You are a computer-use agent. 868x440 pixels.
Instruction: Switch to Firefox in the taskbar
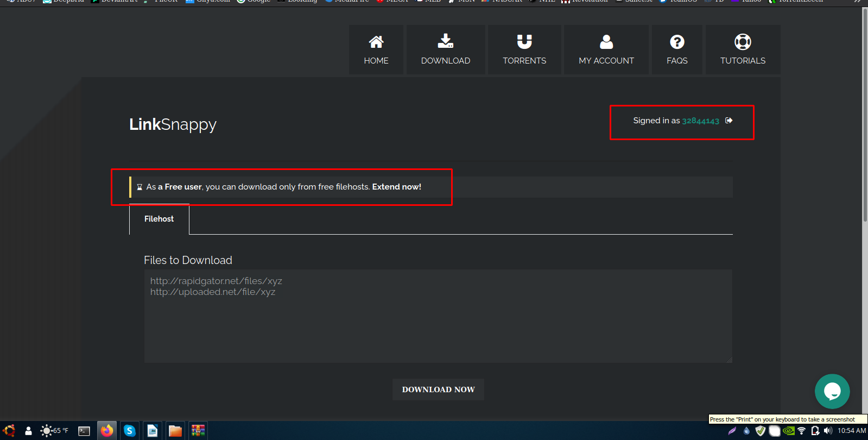pyautogui.click(x=107, y=431)
